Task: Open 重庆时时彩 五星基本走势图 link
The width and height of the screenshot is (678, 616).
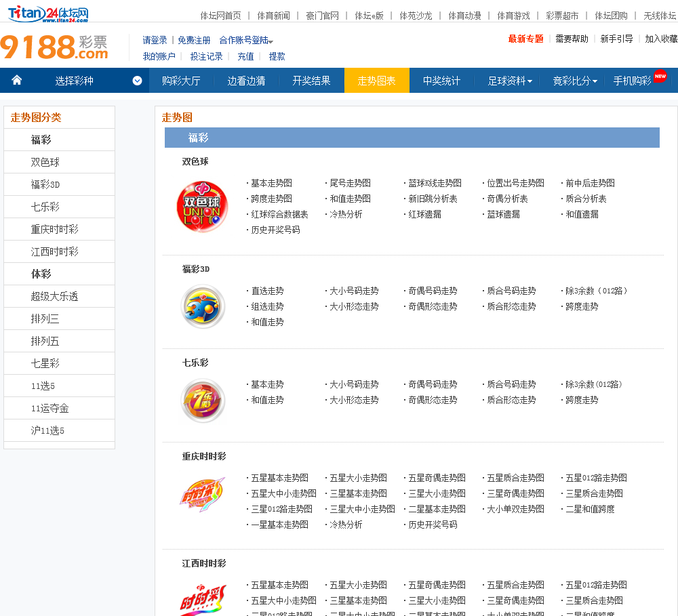Action: (x=279, y=478)
